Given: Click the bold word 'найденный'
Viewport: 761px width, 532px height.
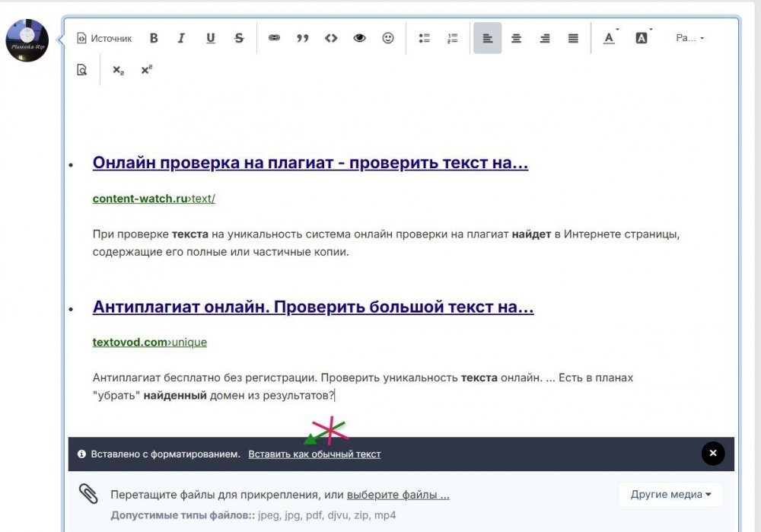Looking at the screenshot, I should pyautogui.click(x=175, y=396).
